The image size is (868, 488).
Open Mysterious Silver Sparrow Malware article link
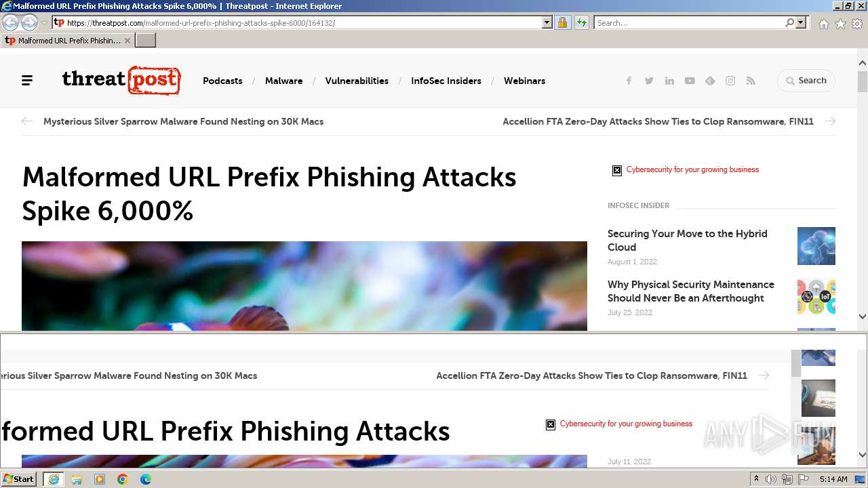(x=183, y=121)
